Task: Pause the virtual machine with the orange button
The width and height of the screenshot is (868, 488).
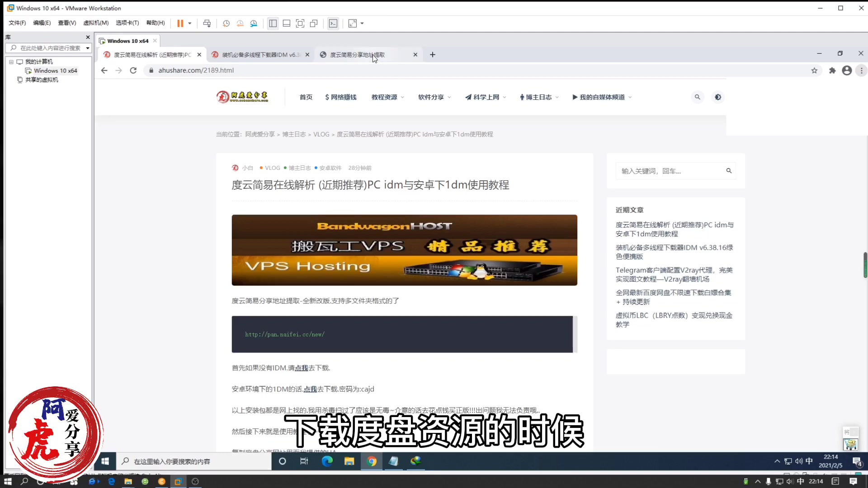Action: click(180, 23)
